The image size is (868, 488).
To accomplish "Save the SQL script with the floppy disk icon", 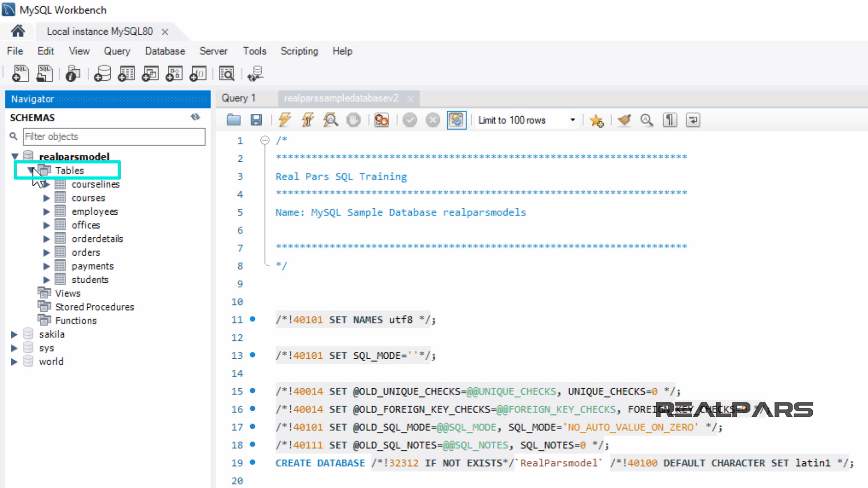I will tap(256, 120).
